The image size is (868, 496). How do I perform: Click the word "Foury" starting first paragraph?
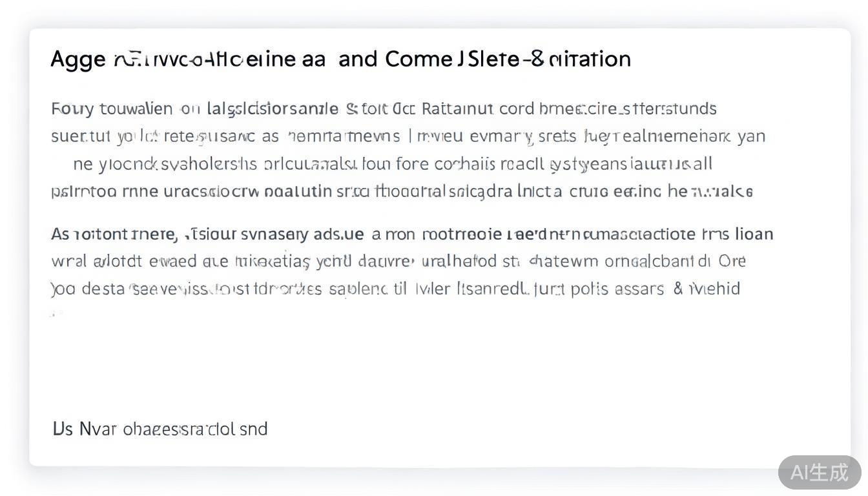click(x=72, y=108)
